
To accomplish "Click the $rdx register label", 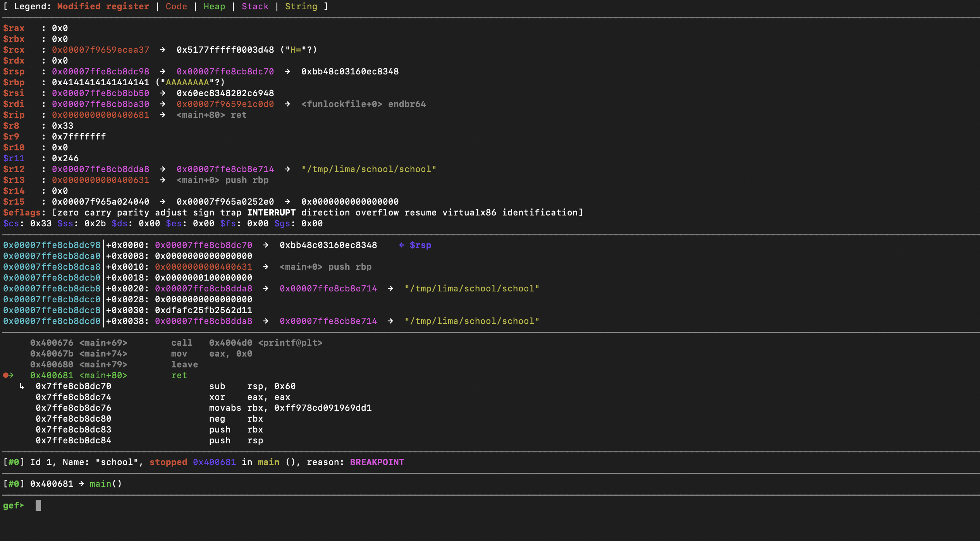I will click(x=14, y=61).
